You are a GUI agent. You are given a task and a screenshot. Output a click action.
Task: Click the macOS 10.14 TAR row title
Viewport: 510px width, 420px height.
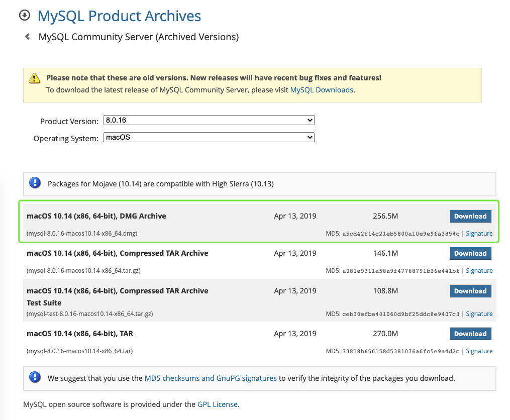point(80,334)
